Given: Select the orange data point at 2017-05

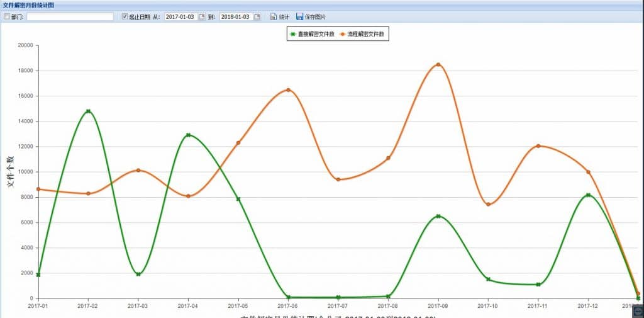Looking at the screenshot, I should [238, 143].
